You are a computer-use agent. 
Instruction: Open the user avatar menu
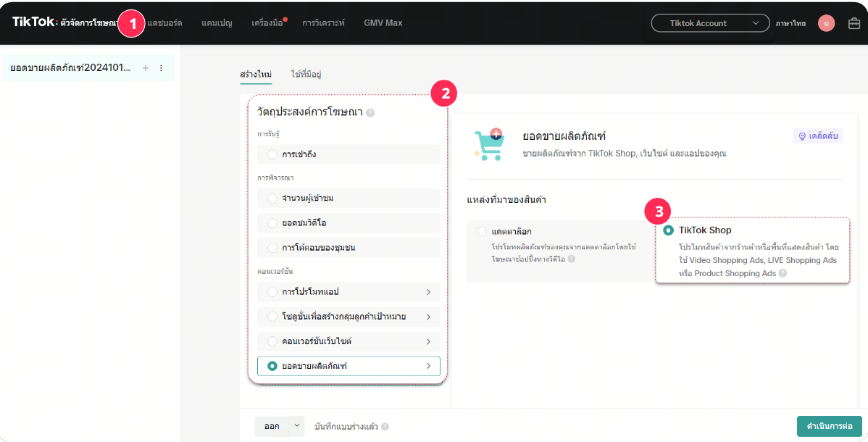826,23
